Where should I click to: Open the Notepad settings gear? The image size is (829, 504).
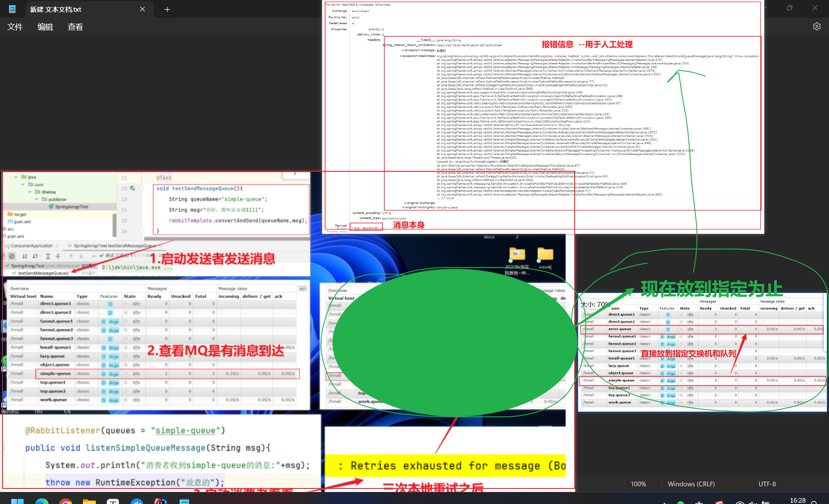point(816,26)
